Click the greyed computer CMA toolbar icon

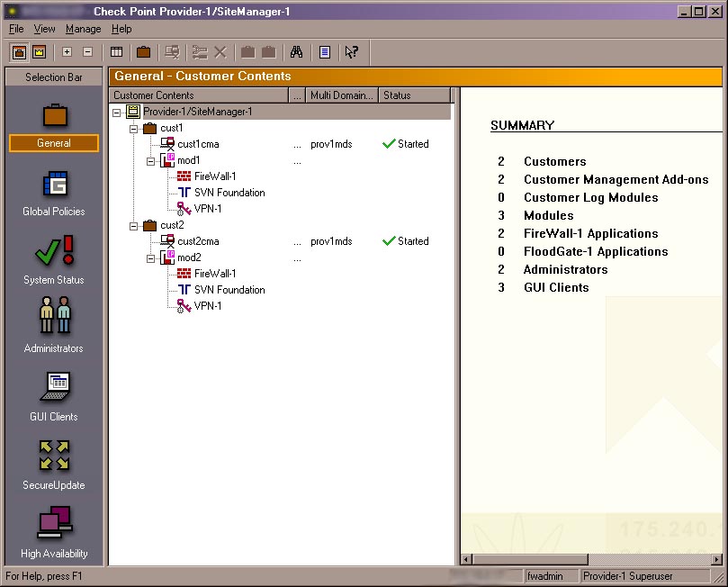pyautogui.click(x=172, y=52)
